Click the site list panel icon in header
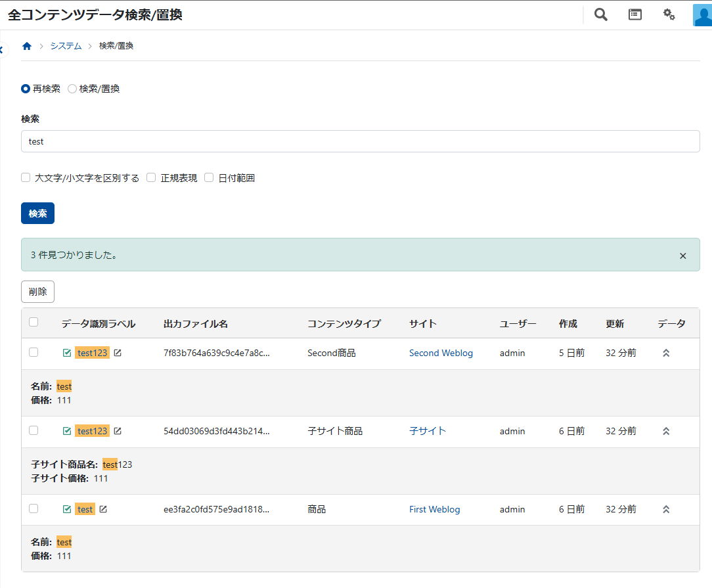This screenshot has height=588, width=712. pos(635,14)
